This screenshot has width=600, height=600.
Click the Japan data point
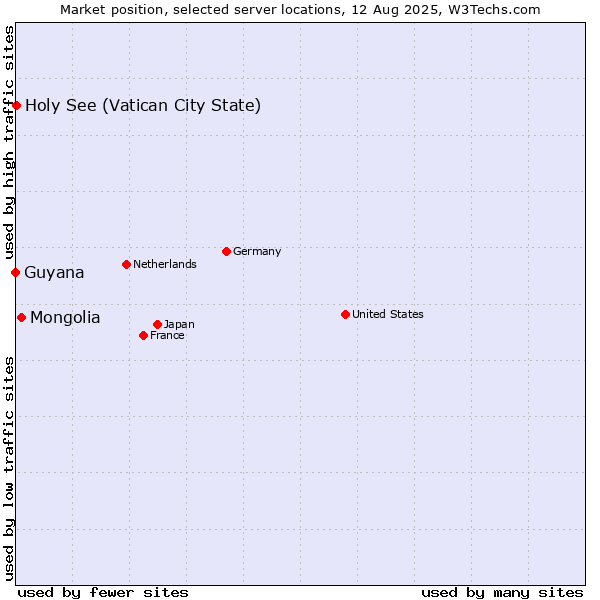pyautogui.click(x=157, y=324)
